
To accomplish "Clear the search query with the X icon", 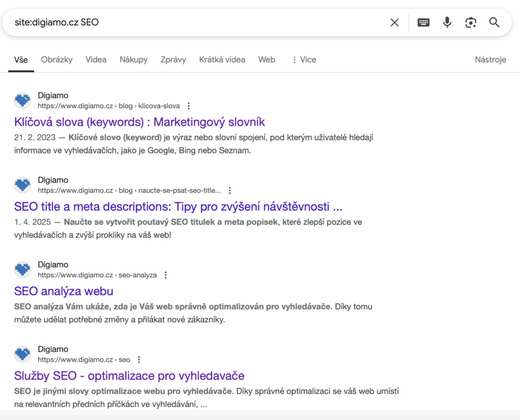I will point(394,22).
